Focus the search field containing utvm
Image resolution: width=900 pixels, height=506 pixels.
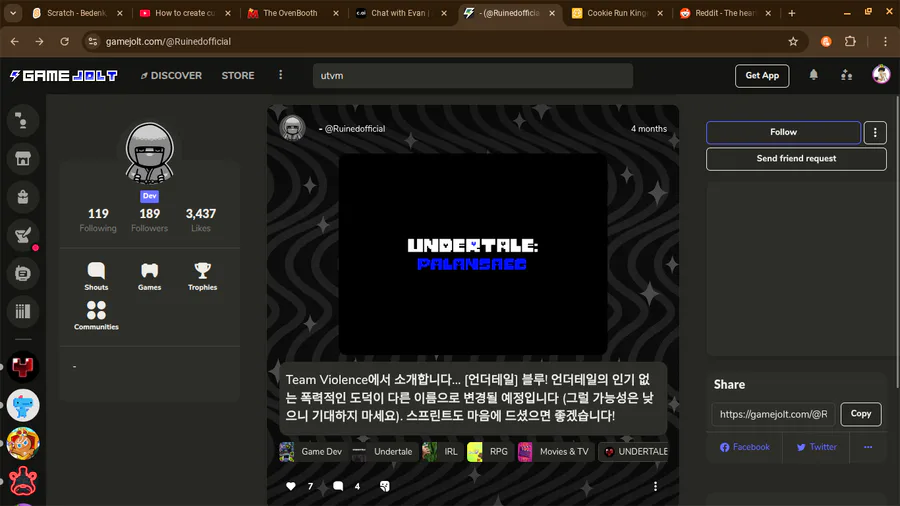coord(472,76)
